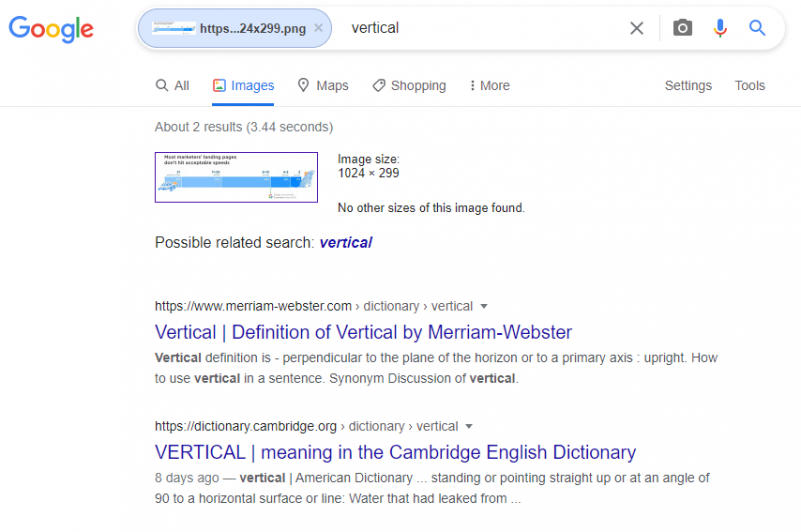Image resolution: width=801 pixels, height=532 pixels.
Task: Start voice search with microphone icon
Action: pyautogui.click(x=720, y=28)
